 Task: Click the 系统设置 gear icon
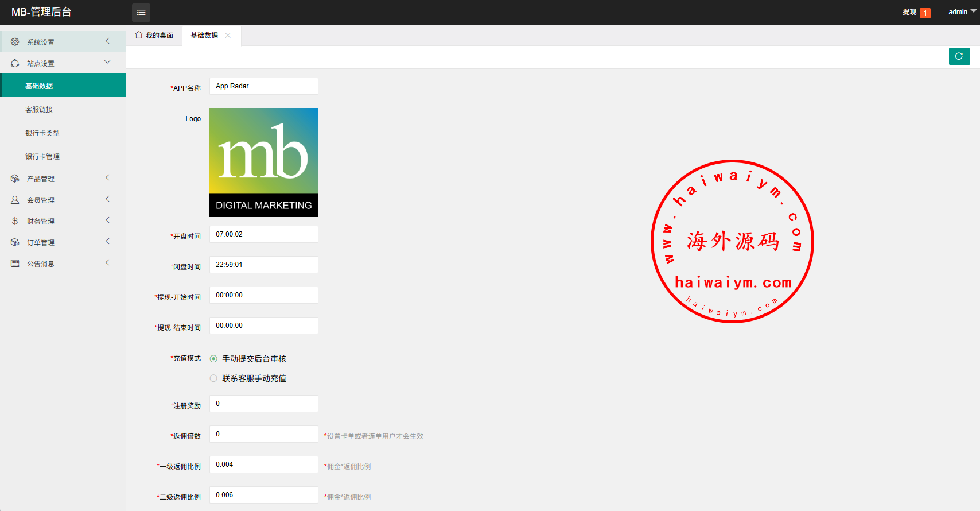point(15,42)
